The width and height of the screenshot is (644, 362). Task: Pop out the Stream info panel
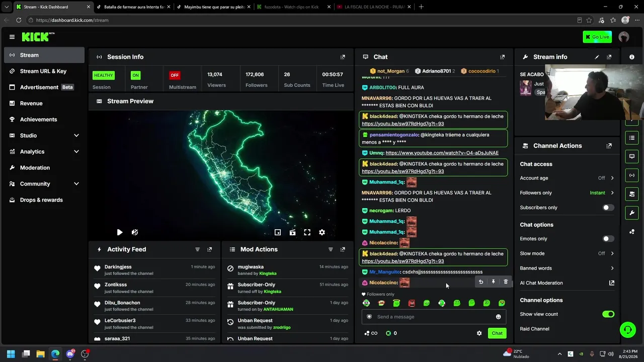pyautogui.click(x=609, y=57)
